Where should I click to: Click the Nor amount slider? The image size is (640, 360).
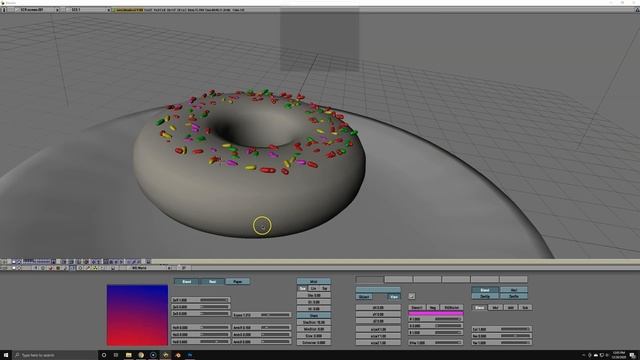(502, 336)
